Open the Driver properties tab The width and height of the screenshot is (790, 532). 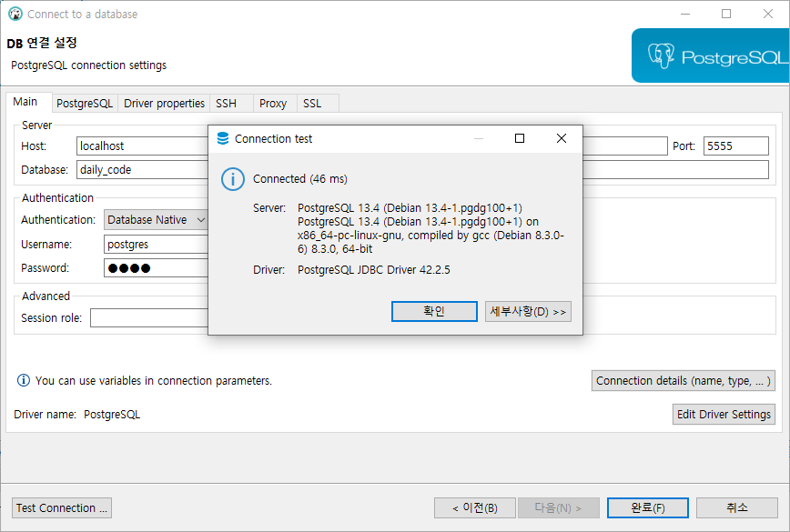pyautogui.click(x=164, y=103)
